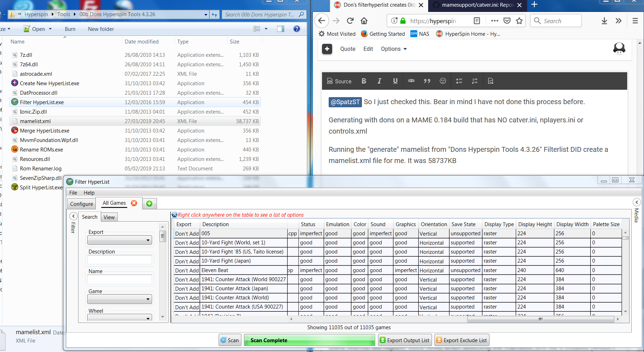Click the Scan Complete progress bar

coord(309,340)
